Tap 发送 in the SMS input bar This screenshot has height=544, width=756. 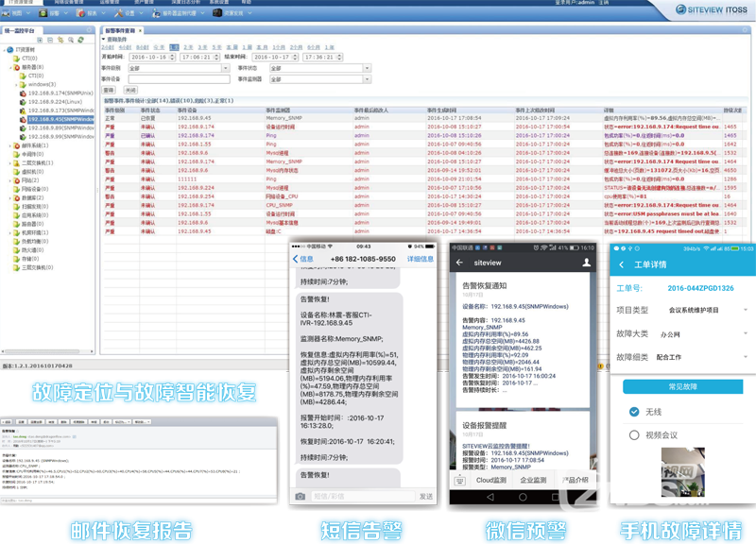point(426,496)
